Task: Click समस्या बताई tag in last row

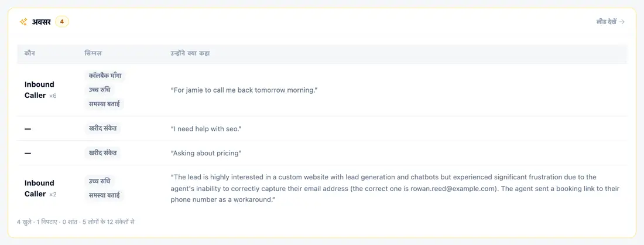Action: pos(104,195)
